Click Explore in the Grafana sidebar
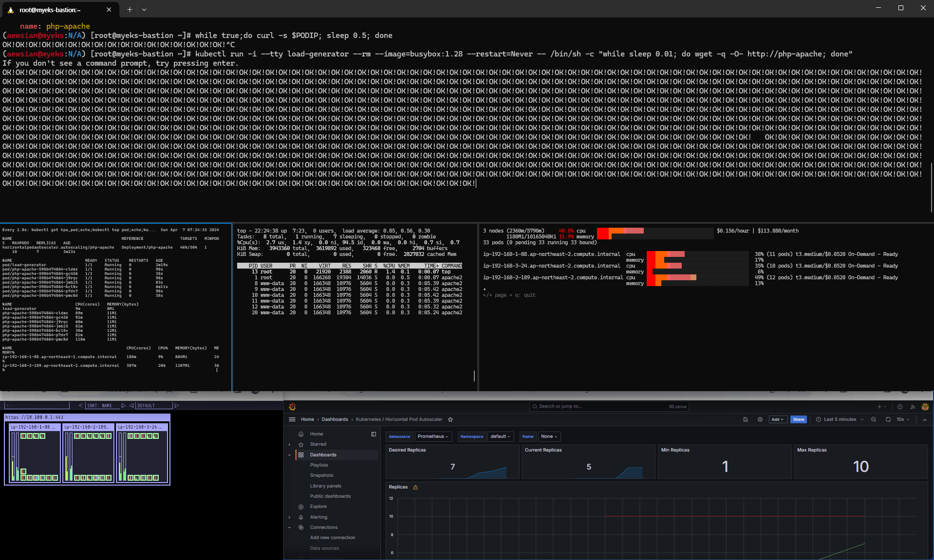 click(318, 506)
